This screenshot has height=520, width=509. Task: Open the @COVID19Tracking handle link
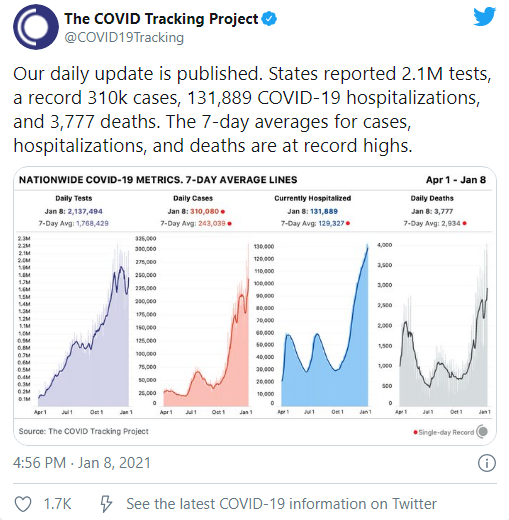[124, 37]
